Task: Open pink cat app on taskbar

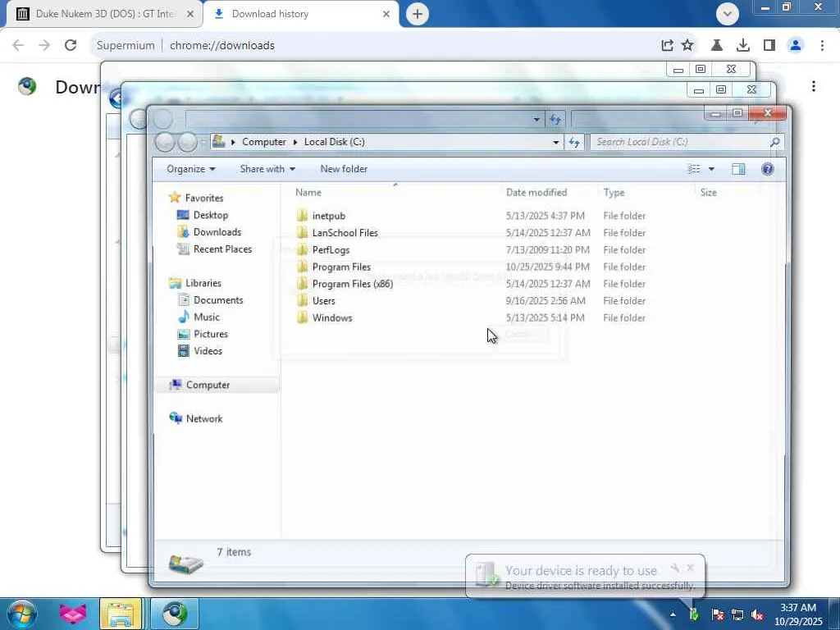Action: click(72, 614)
